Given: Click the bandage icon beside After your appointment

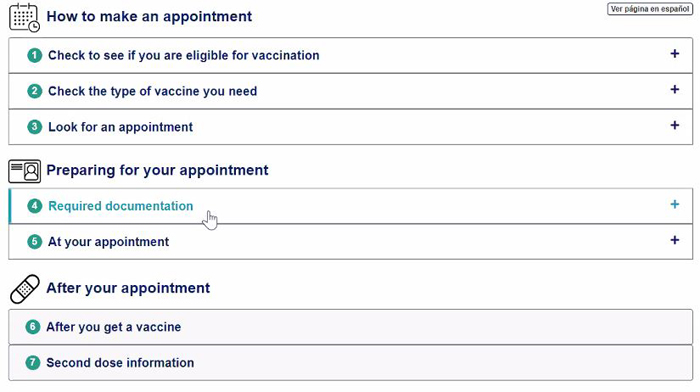Looking at the screenshot, I should pyautogui.click(x=25, y=289).
